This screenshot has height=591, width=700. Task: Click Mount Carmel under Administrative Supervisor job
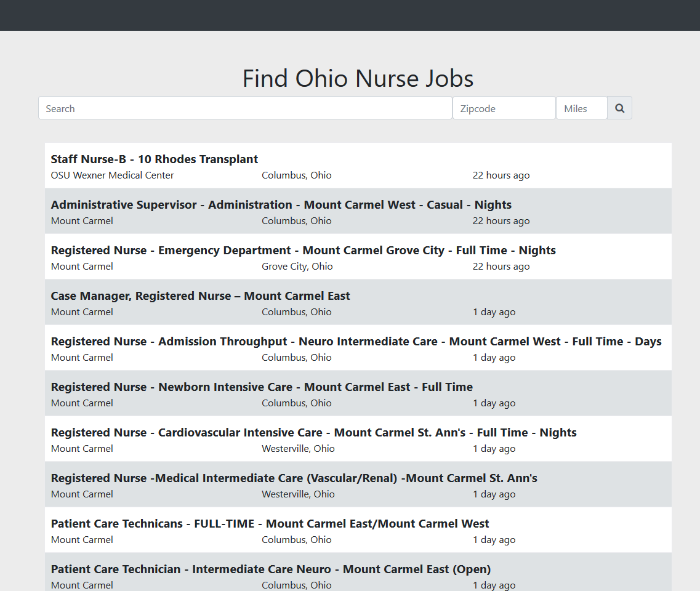[x=82, y=221]
